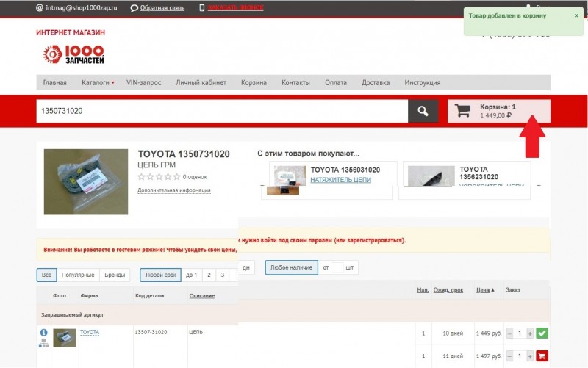Sort by the Описание column header

pos(201,296)
